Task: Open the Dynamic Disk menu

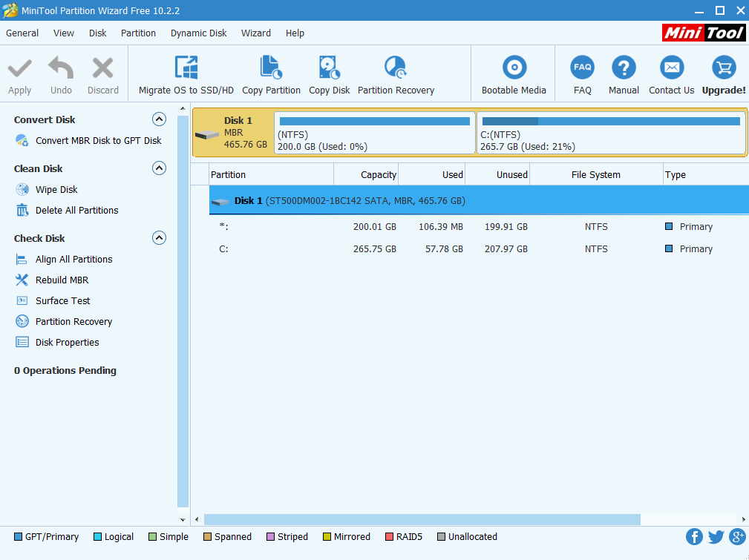Action: (x=198, y=33)
